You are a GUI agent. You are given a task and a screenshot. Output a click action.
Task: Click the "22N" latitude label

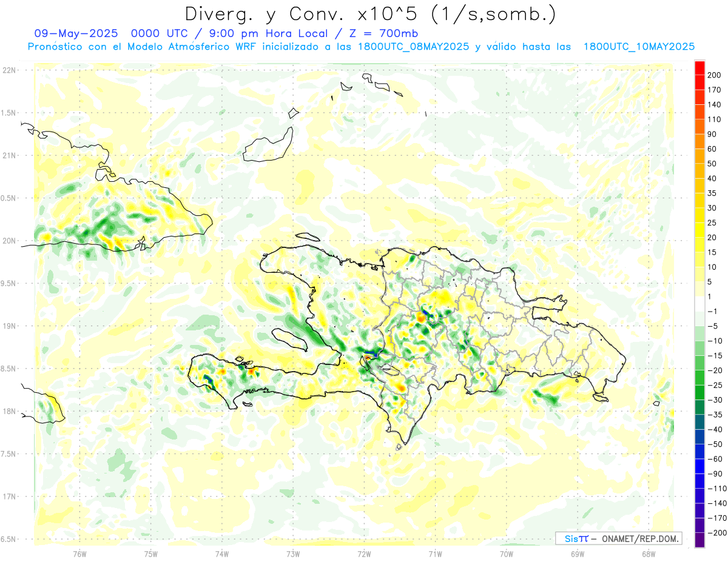(8, 70)
